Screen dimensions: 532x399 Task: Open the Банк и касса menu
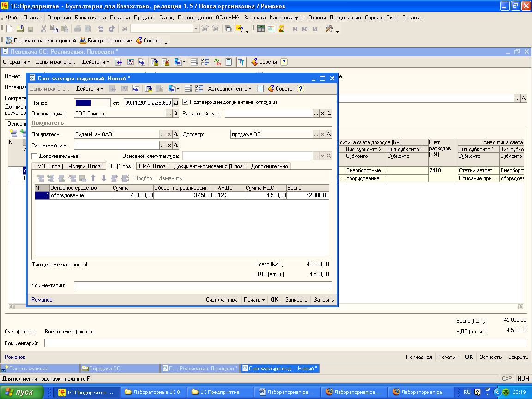[90, 18]
